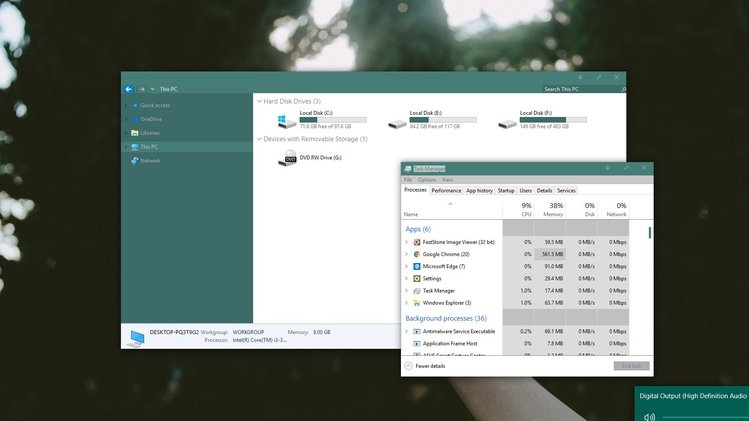Expand Antimalware Service Executable row

[407, 331]
